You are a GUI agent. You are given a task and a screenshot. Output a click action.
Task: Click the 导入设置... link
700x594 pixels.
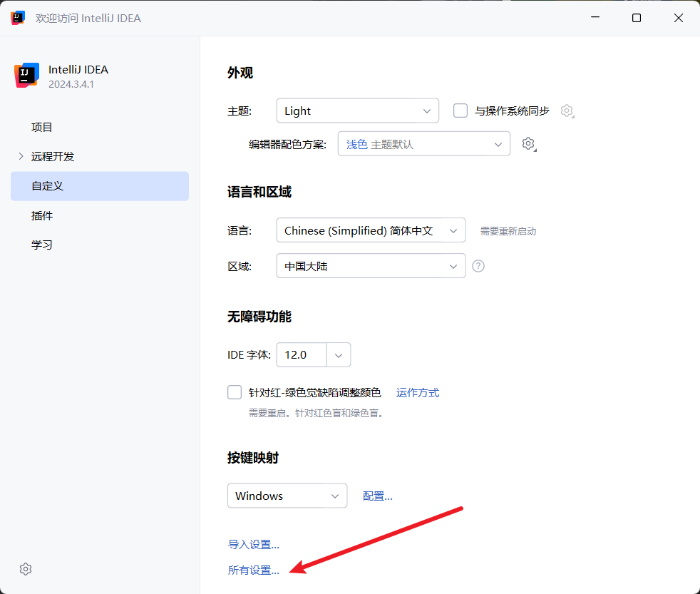(254, 544)
